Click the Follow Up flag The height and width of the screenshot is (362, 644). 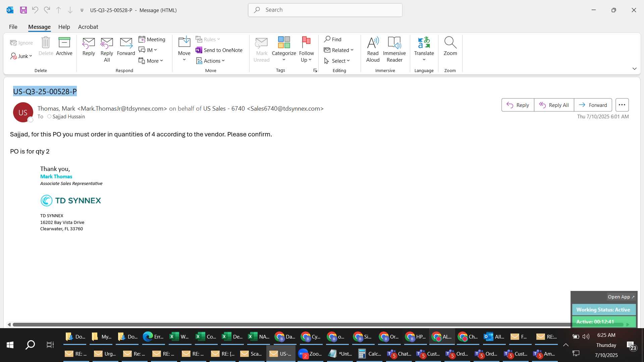coord(306,49)
